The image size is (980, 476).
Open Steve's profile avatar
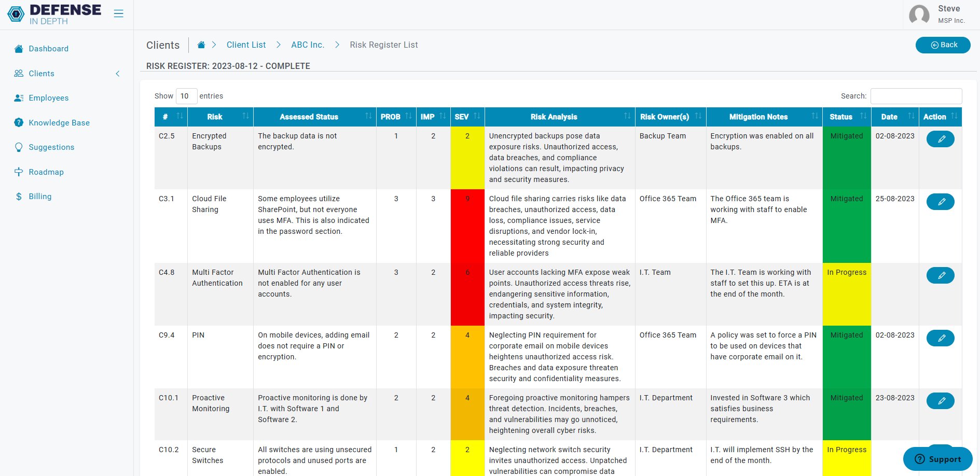pos(919,15)
